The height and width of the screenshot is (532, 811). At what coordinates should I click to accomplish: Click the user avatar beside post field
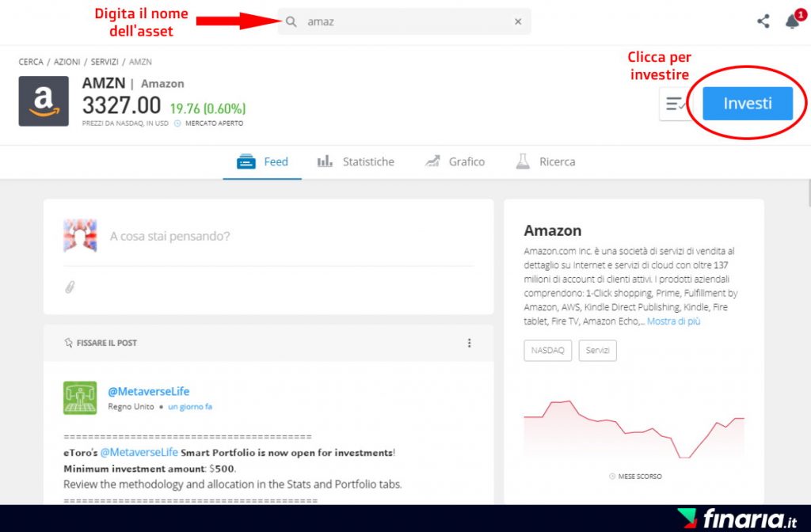(80, 236)
